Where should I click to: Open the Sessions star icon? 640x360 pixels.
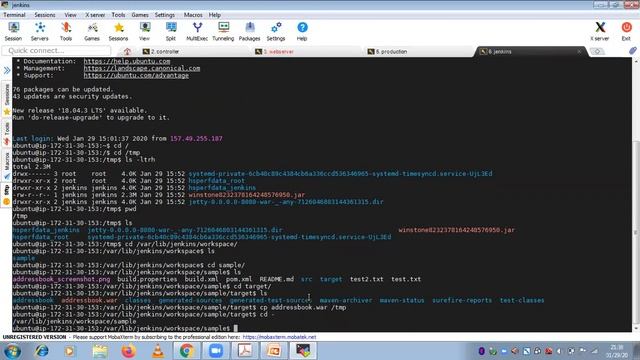118,31
